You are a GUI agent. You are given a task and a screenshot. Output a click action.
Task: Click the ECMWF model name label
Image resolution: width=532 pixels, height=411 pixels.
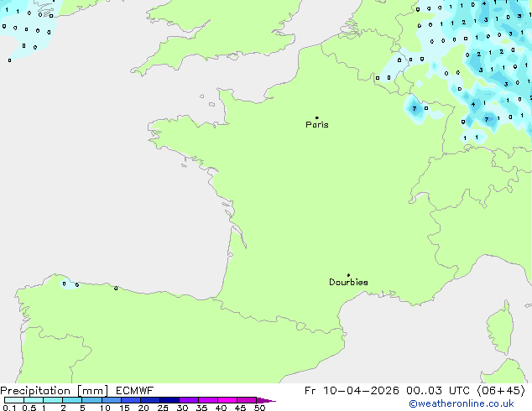(135, 391)
